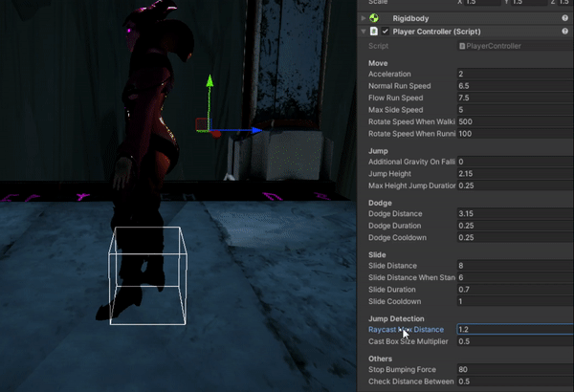Screen dimensions: 574x392
Task: Edit the Slide Distance field
Action: click(x=516, y=266)
